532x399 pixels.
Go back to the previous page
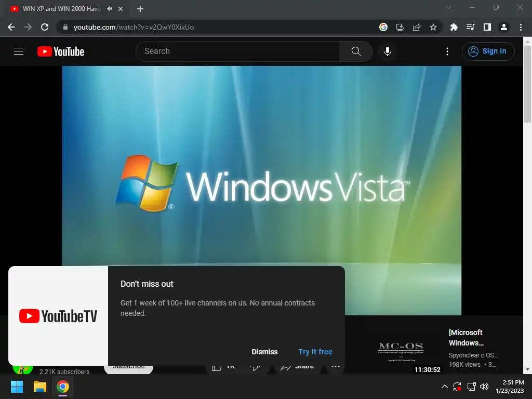click(11, 27)
